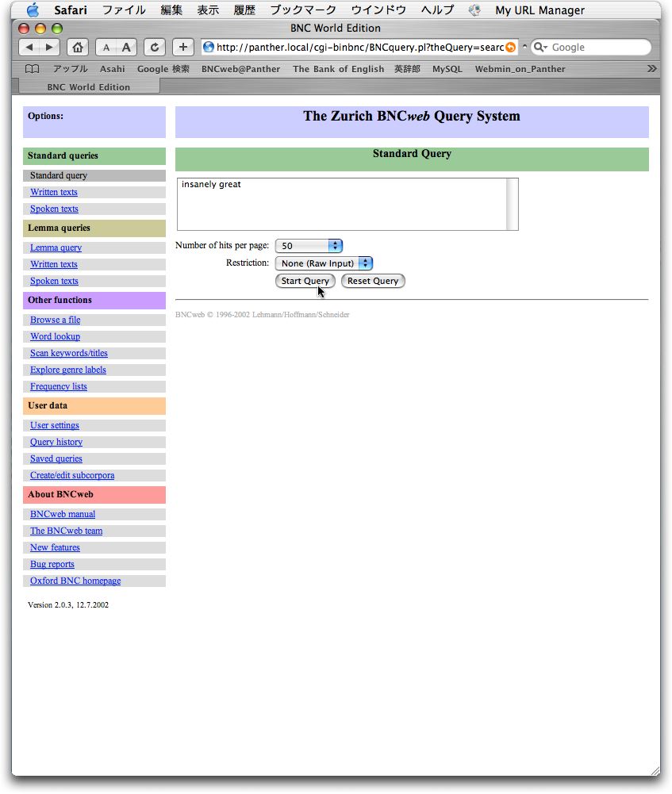Go to home page icon

[x=78, y=47]
